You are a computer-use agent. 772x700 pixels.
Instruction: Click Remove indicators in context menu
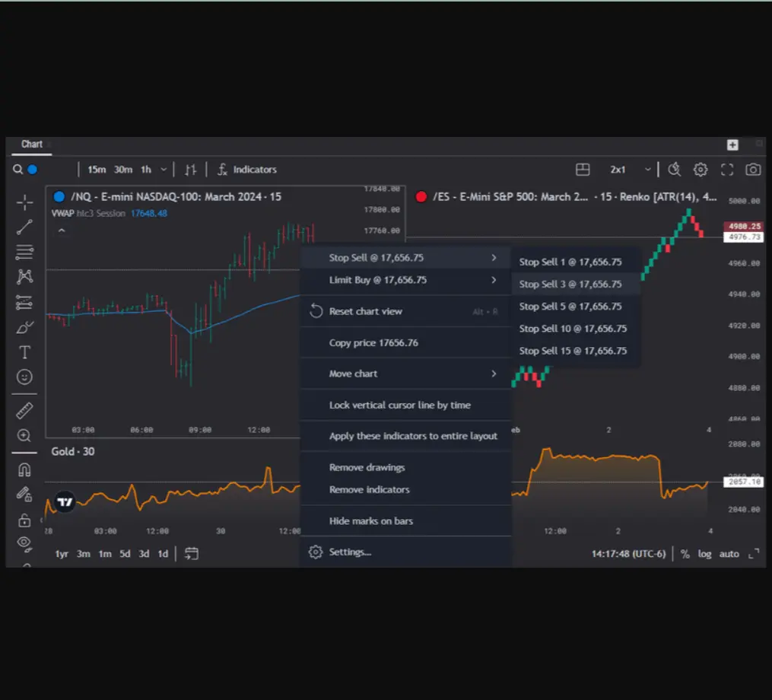point(369,489)
